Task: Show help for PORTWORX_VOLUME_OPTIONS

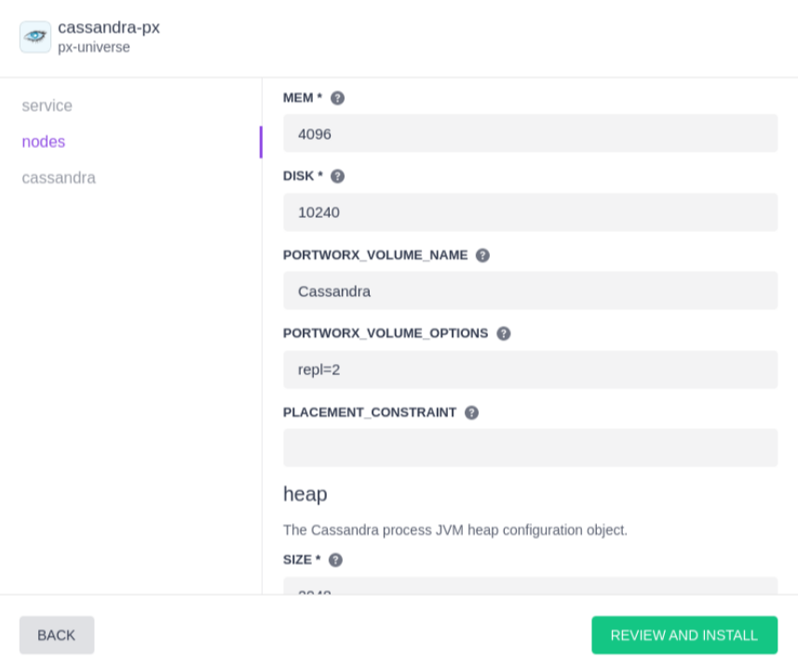Action: click(x=504, y=333)
